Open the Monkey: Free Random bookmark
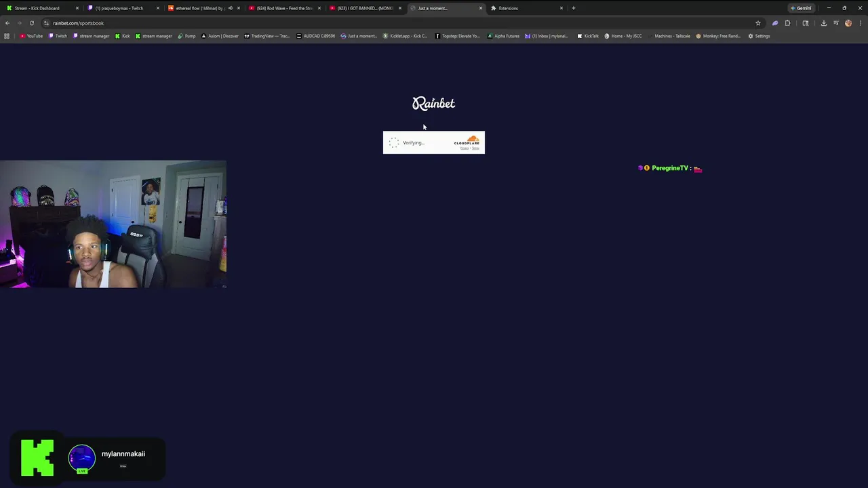868x488 pixels. pyautogui.click(x=718, y=36)
